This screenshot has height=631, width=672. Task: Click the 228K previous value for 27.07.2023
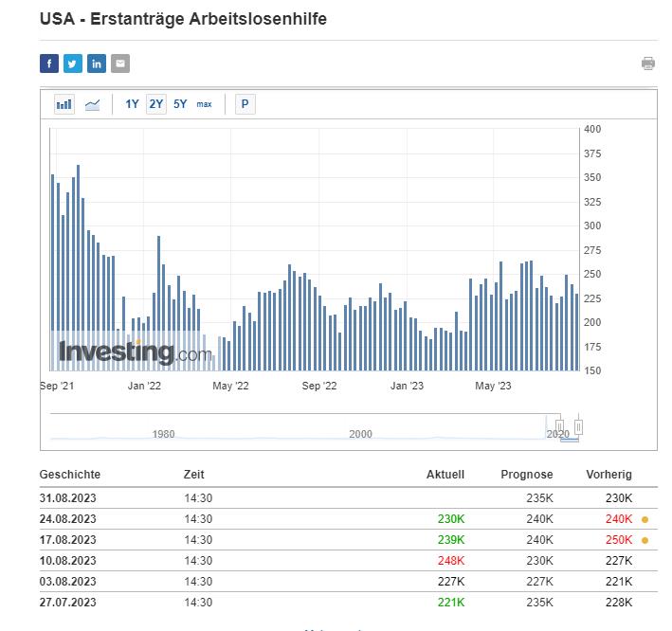coord(619,602)
